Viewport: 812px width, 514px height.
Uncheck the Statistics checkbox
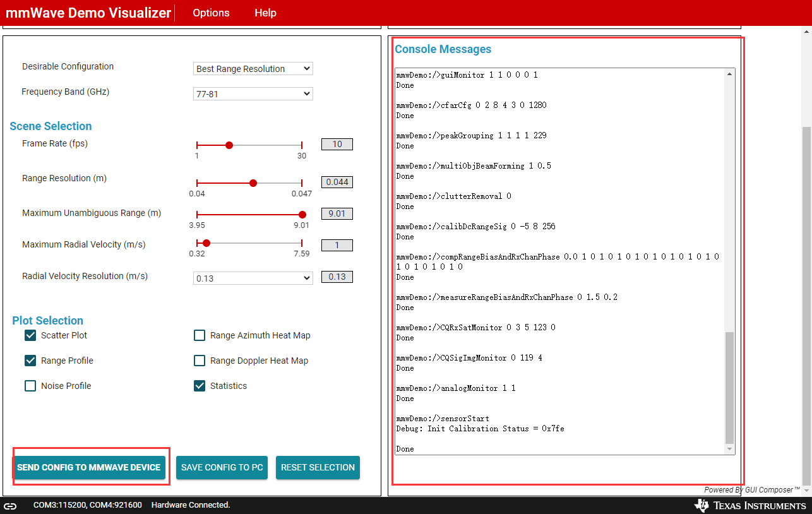pyautogui.click(x=200, y=386)
